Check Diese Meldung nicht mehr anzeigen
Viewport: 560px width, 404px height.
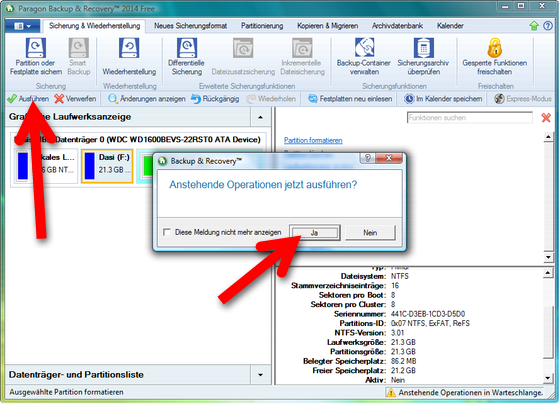(x=167, y=232)
